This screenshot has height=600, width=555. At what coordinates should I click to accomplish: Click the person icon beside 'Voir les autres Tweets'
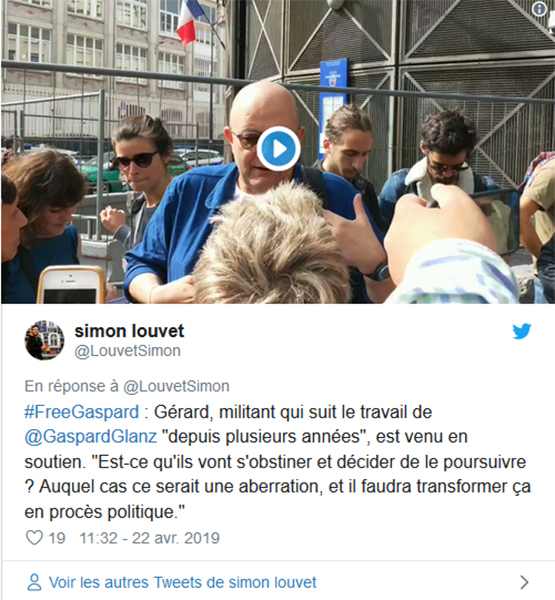pyautogui.click(x=34, y=582)
